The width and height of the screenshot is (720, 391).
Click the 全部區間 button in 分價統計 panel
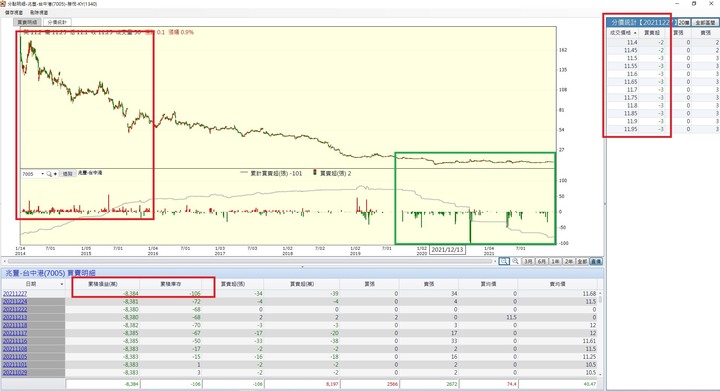(705, 22)
